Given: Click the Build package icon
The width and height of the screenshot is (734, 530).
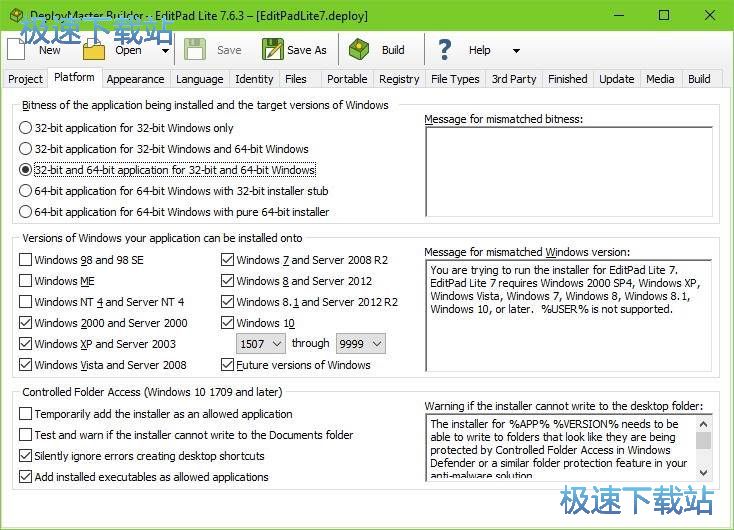Looking at the screenshot, I should 358,49.
